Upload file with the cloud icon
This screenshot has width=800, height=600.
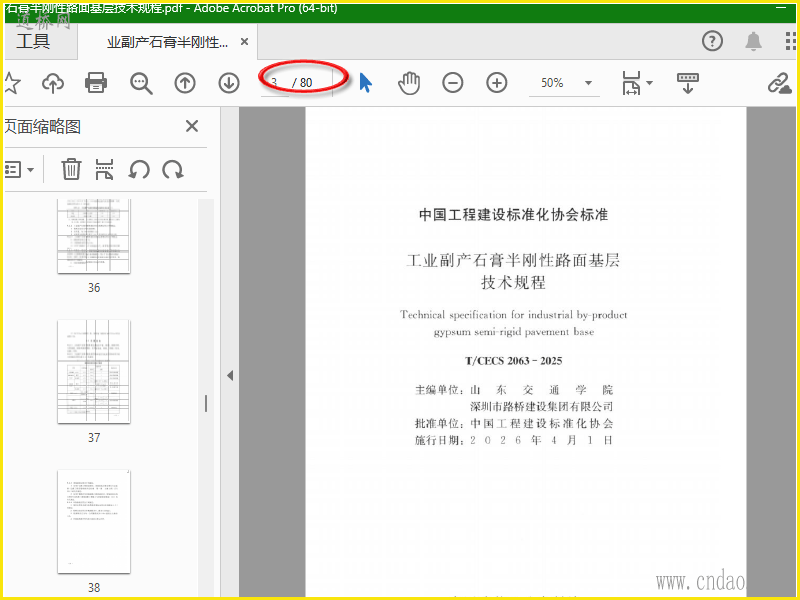coord(53,83)
